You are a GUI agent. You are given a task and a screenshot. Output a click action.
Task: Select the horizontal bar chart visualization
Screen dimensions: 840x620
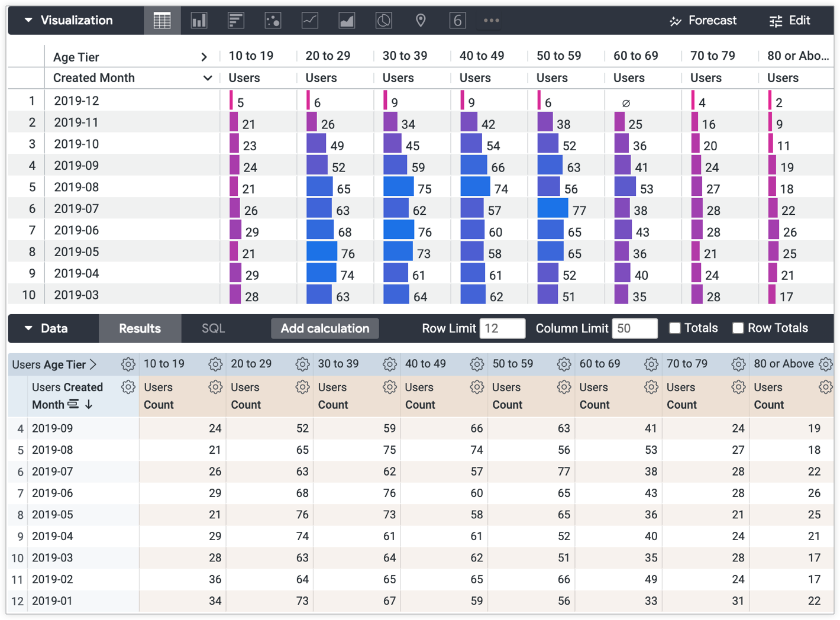(x=236, y=20)
